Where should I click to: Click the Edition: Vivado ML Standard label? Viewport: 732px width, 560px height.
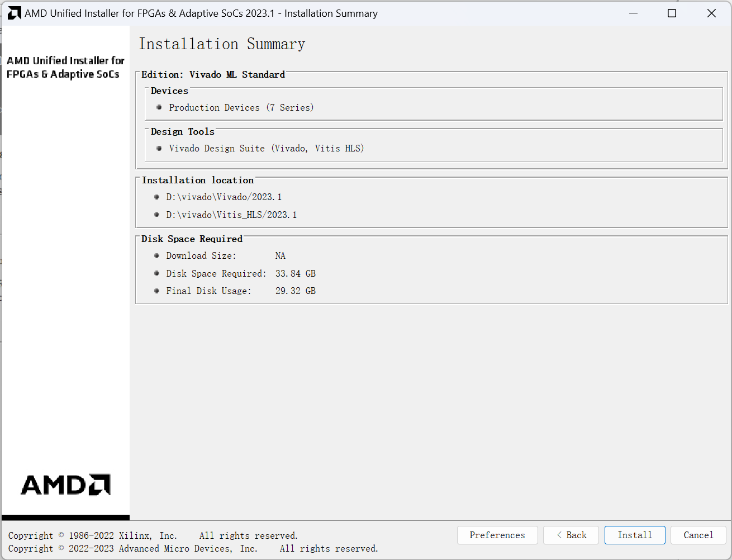(x=213, y=74)
